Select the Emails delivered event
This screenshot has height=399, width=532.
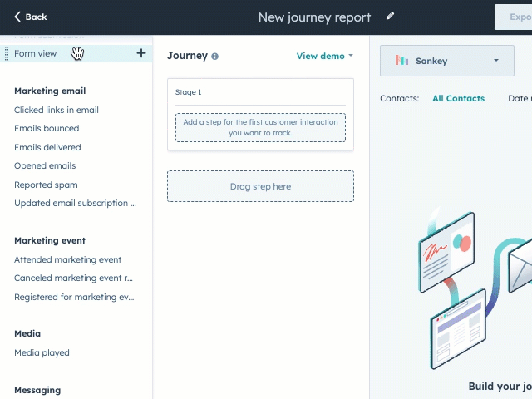click(x=47, y=147)
